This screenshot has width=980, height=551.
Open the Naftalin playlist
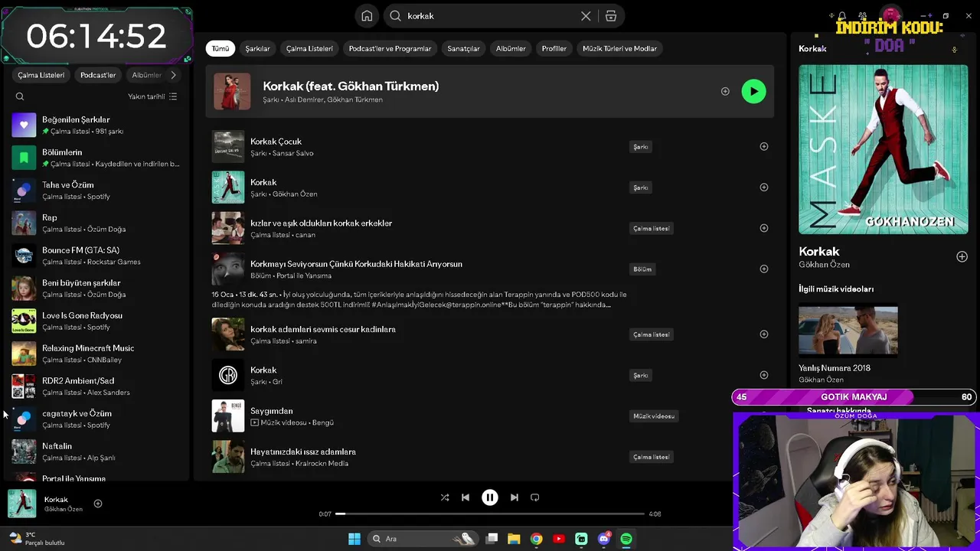[96, 452]
